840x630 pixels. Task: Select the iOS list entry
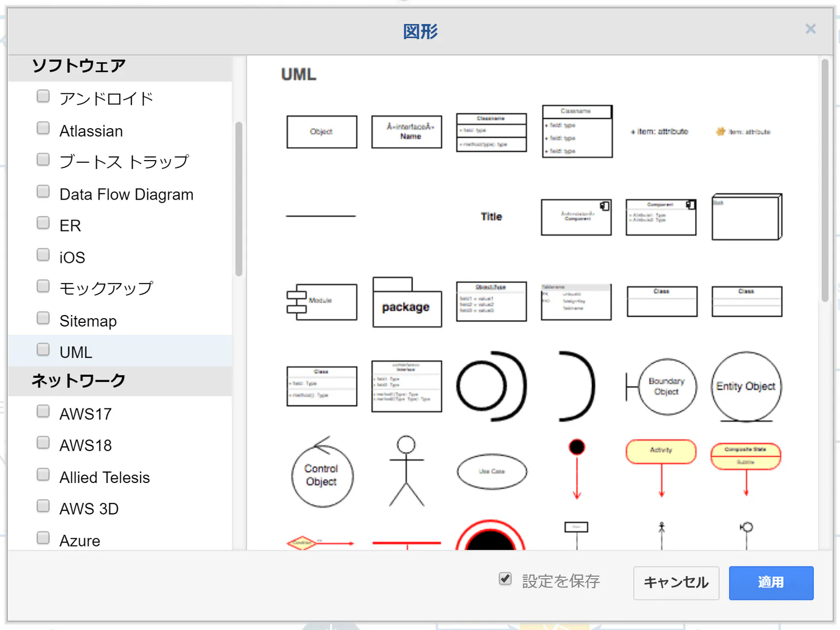(120, 257)
